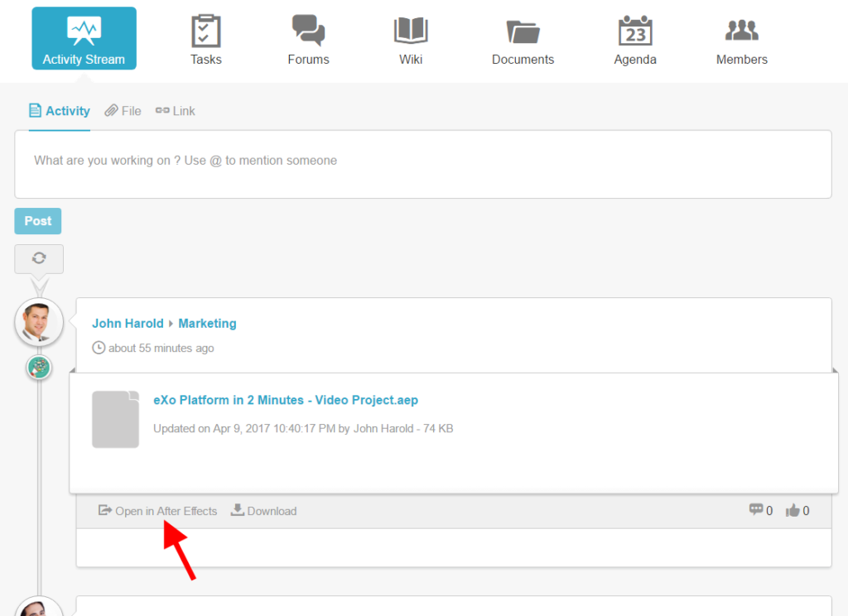
Task: Click the 'Updated on Apr 9, 2017' text
Action: pos(303,429)
